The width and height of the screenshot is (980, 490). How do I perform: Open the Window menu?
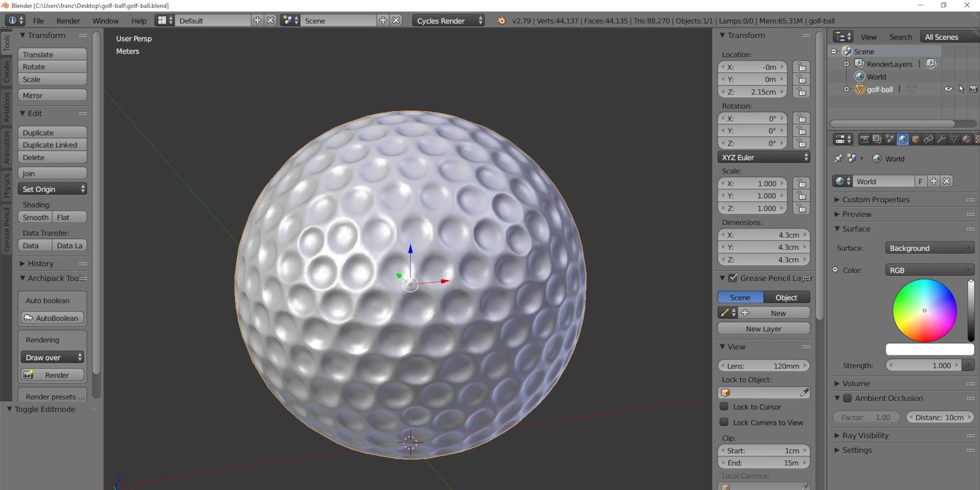(106, 21)
